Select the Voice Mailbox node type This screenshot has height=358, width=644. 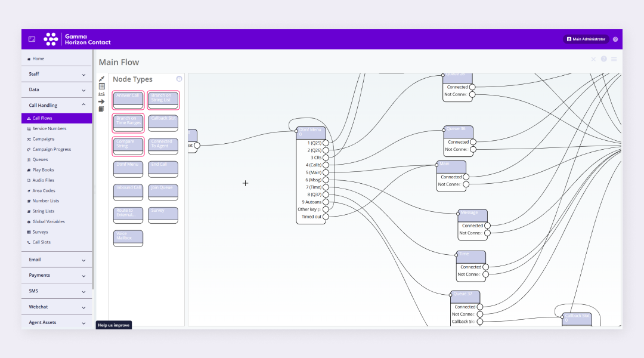(128, 238)
